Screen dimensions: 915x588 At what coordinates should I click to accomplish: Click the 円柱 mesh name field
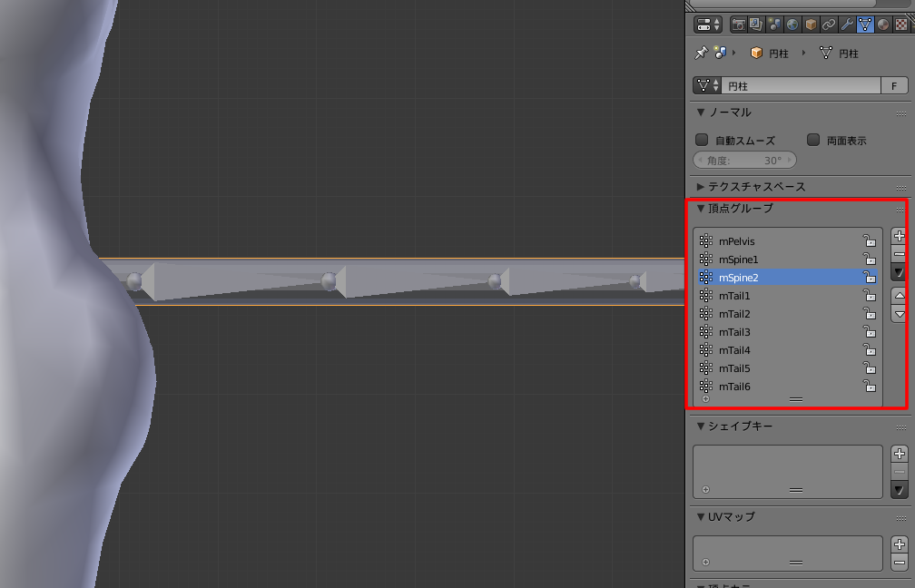point(802,85)
